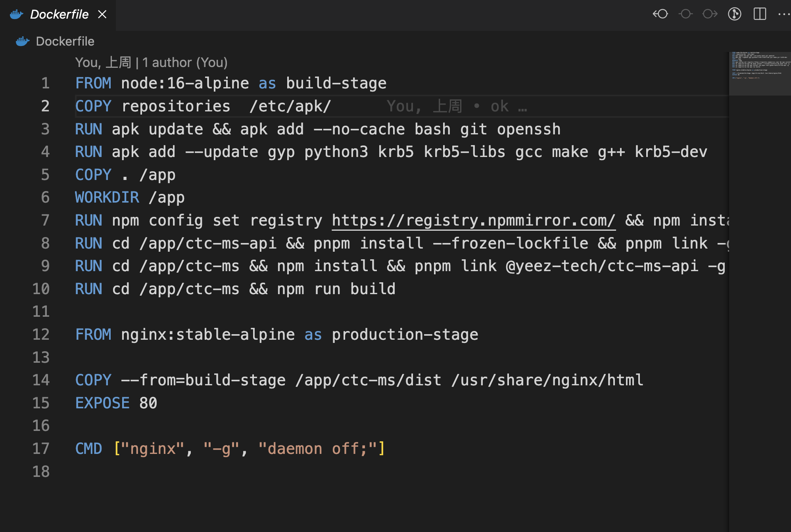Click 'krb5-dev' text on line 4
The image size is (791, 532).
click(x=671, y=152)
